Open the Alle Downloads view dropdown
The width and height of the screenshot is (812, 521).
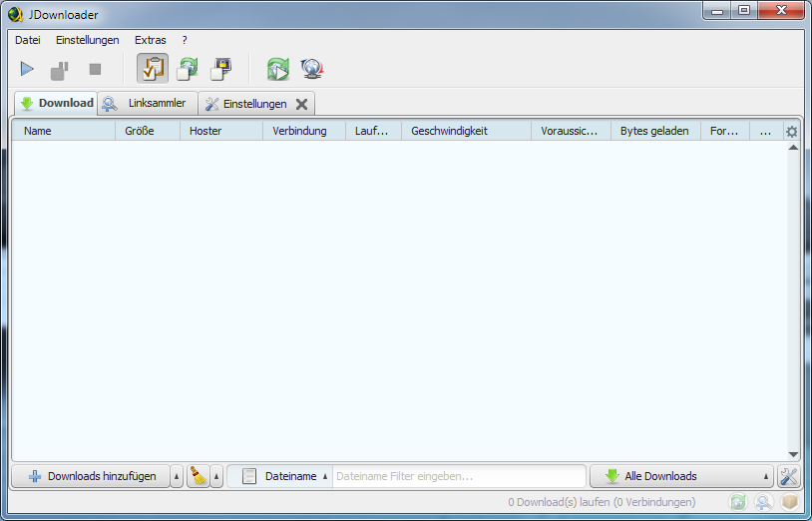(681, 476)
